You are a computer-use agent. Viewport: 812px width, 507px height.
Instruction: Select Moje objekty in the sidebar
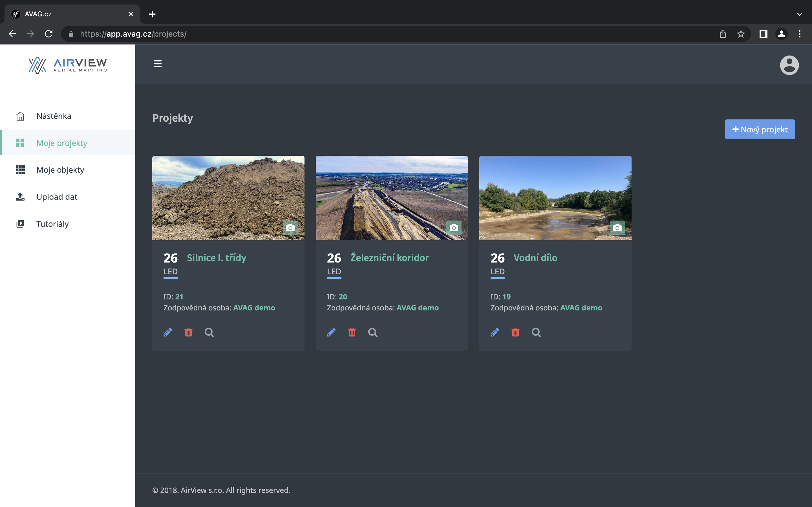click(60, 170)
